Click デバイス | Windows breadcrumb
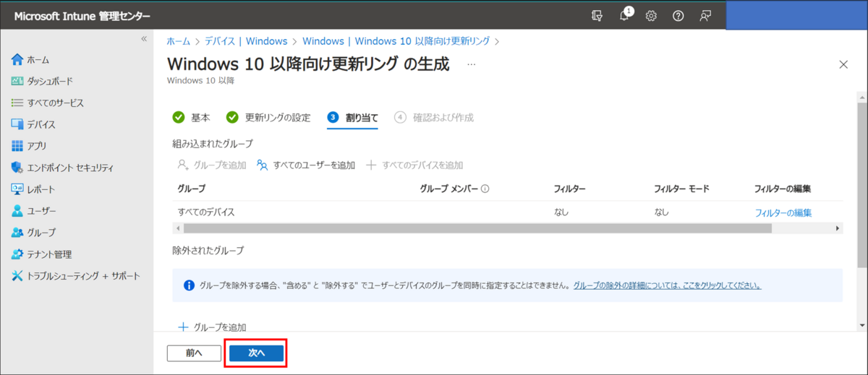Viewport: 868px width, 375px height. coord(246,41)
